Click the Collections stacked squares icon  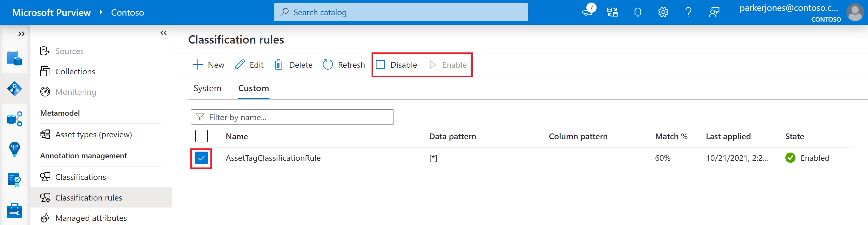pyautogui.click(x=45, y=72)
